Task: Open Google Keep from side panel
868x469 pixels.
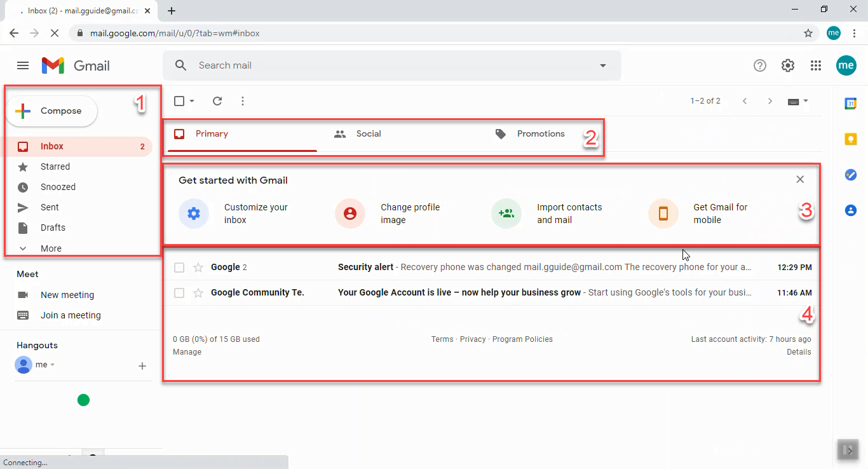Action: tap(850, 139)
